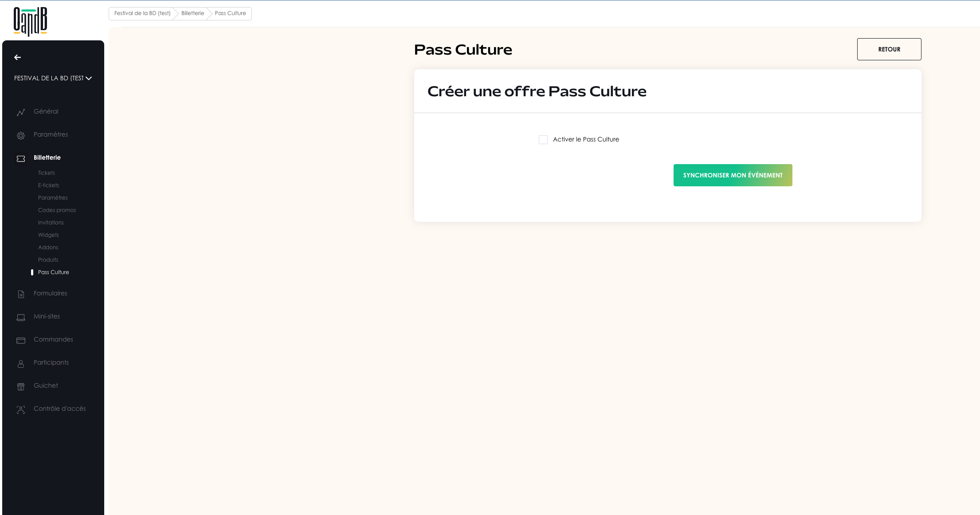Screen dimensions: 980x515
Task: Click the Billetterie ticket icon
Action: point(21,158)
